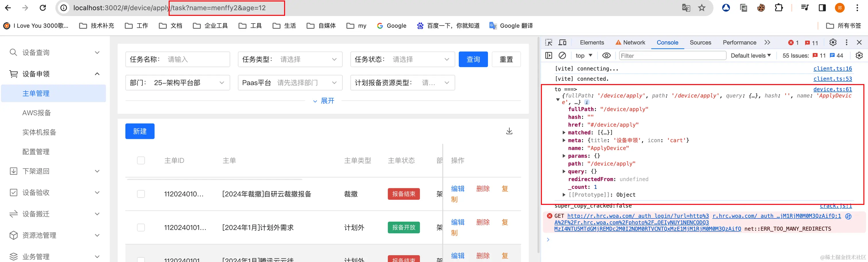Select the Console tab
Image resolution: width=868 pixels, height=262 pixels.
[x=667, y=42]
